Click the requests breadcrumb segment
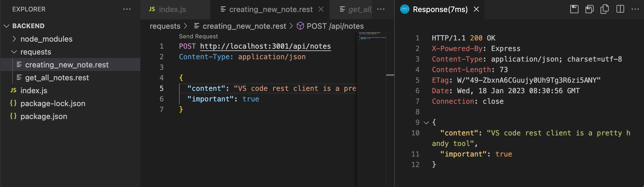 point(165,26)
